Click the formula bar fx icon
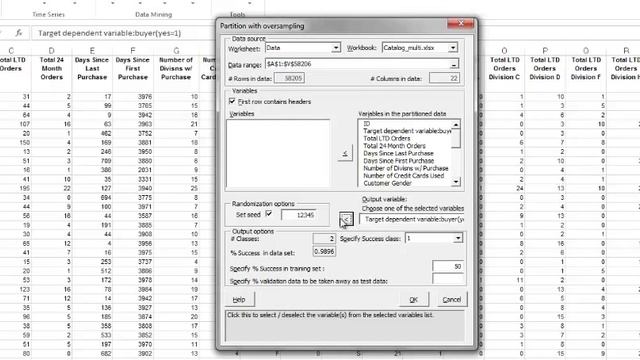Screen dimensions: 640x360 point(19,33)
